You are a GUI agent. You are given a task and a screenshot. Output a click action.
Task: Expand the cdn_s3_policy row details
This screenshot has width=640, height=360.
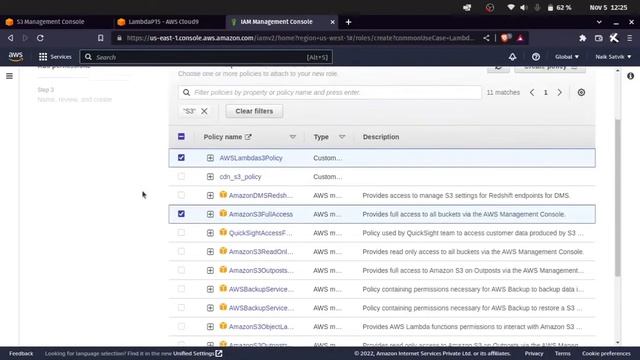coord(210,177)
